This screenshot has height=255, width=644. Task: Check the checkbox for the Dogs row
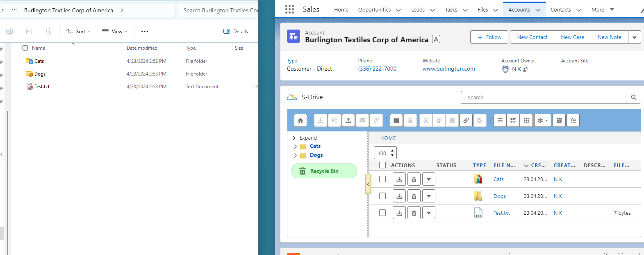click(382, 196)
